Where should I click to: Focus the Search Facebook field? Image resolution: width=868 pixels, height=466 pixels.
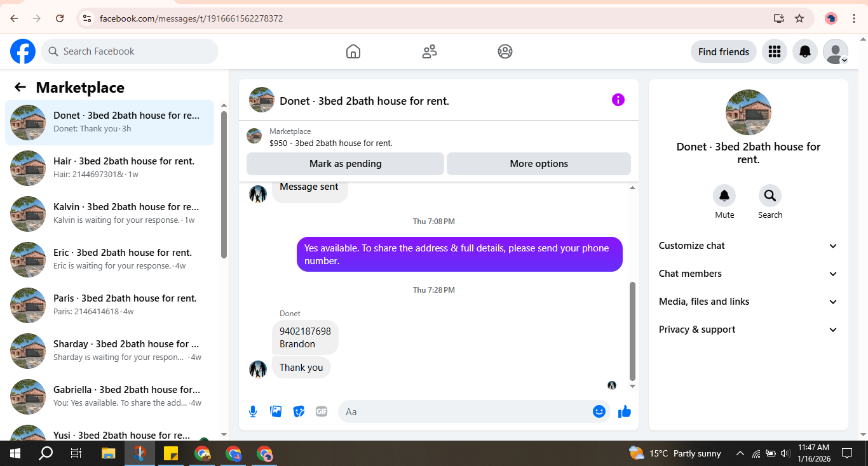point(130,51)
